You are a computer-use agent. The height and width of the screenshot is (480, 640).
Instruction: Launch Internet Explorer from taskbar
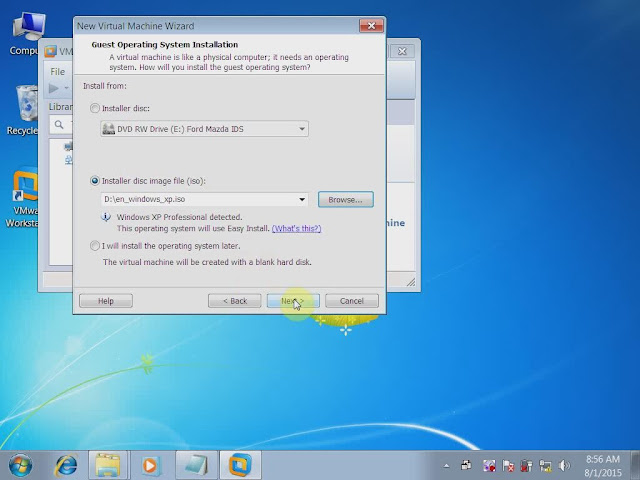point(65,465)
